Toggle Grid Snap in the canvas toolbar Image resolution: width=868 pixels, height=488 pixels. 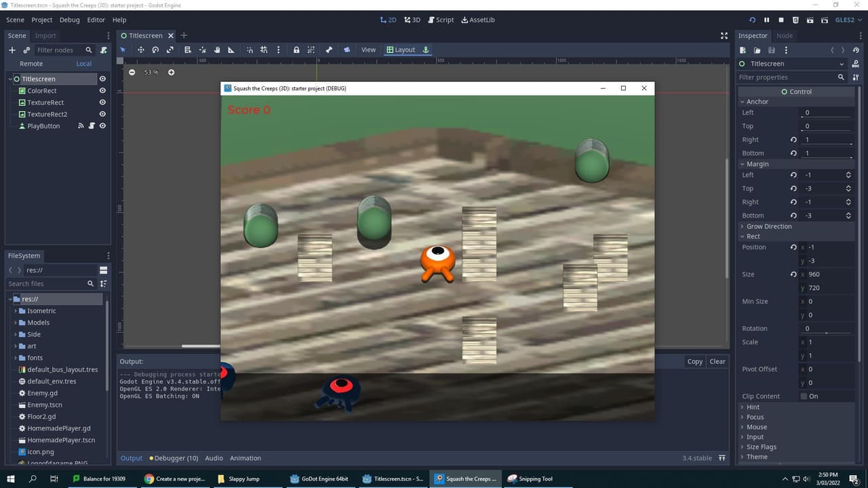[x=264, y=49]
